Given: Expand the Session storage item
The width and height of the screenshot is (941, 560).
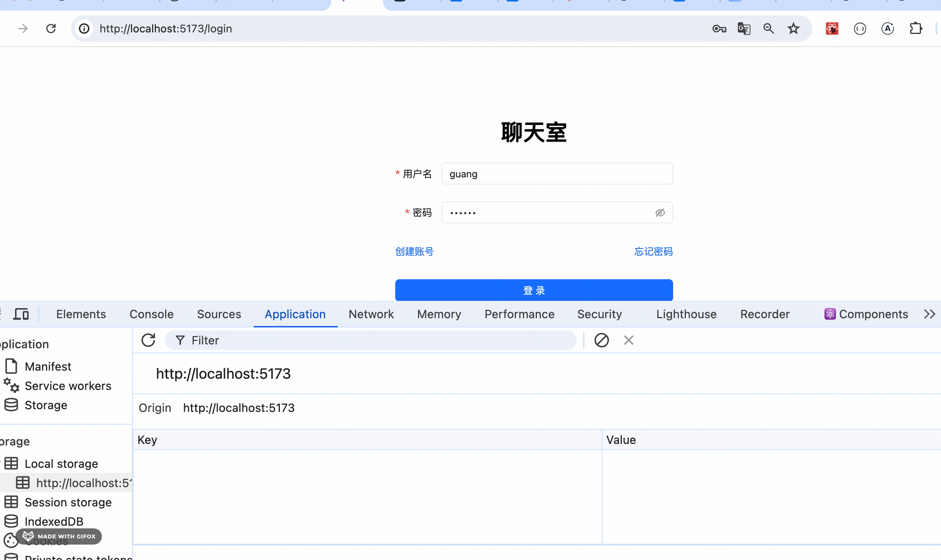Looking at the screenshot, I should 68,502.
